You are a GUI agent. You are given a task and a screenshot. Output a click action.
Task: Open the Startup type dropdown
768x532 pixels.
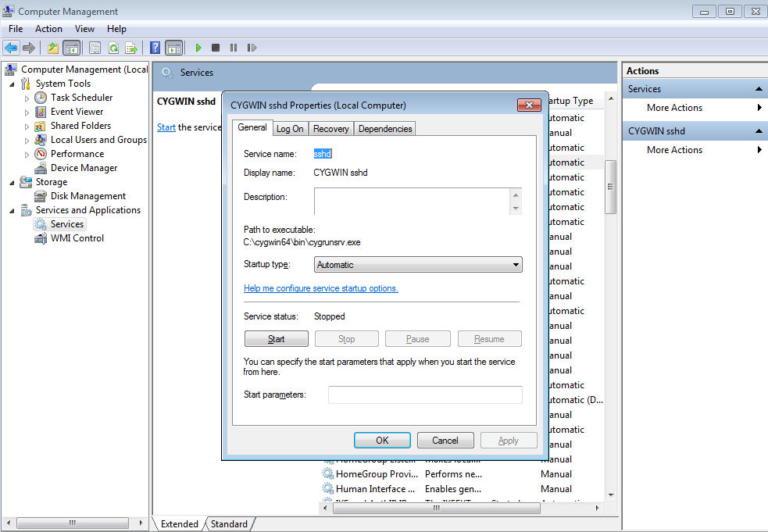(x=515, y=264)
